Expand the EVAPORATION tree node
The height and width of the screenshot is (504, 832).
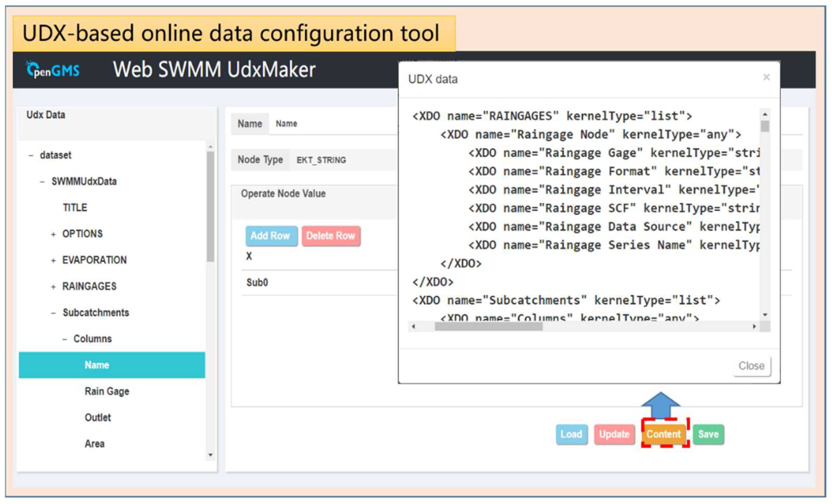[x=53, y=261]
